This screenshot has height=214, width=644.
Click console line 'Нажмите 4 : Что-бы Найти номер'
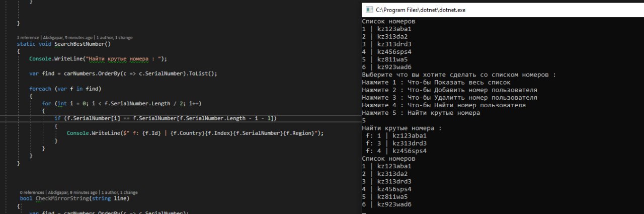[444, 105]
